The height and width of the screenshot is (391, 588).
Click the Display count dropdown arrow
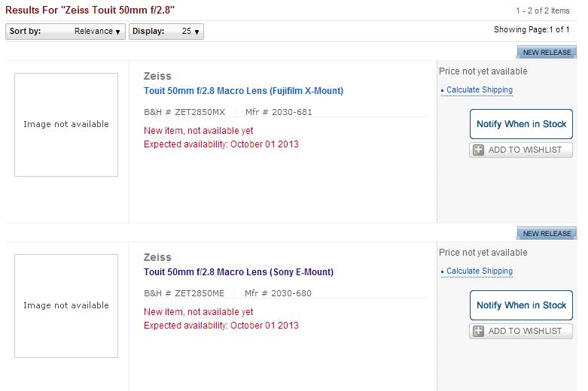(197, 32)
